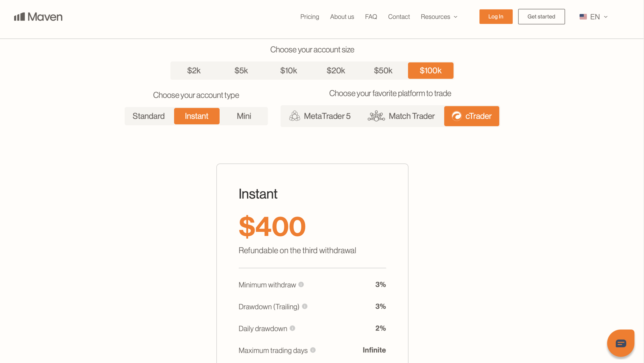Choose the $2k account size option
The image size is (644, 363).
coord(194,70)
